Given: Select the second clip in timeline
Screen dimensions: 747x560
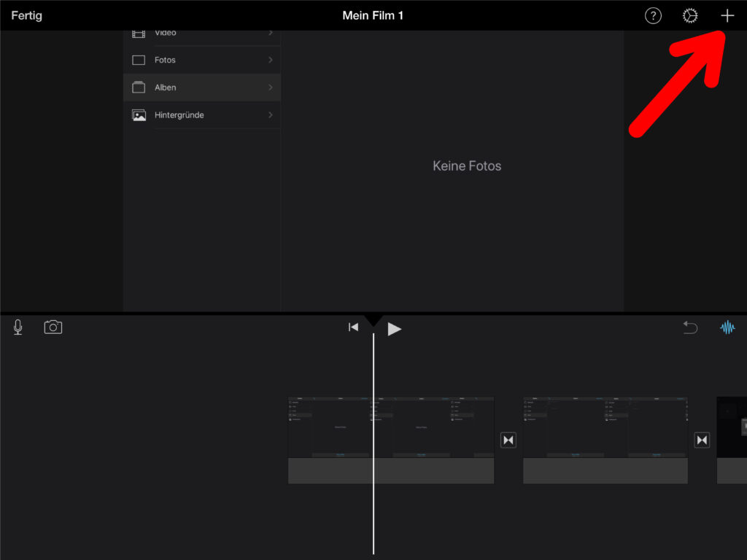Looking at the screenshot, I should click(605, 440).
